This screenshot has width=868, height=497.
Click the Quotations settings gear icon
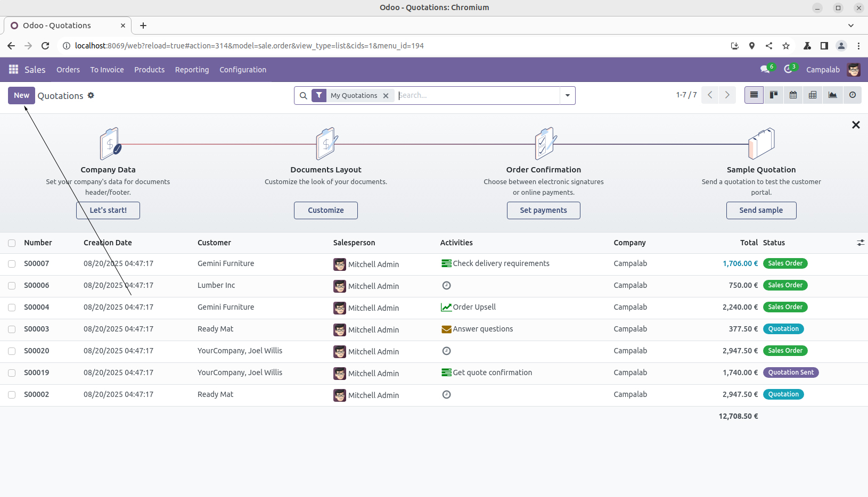91,95
